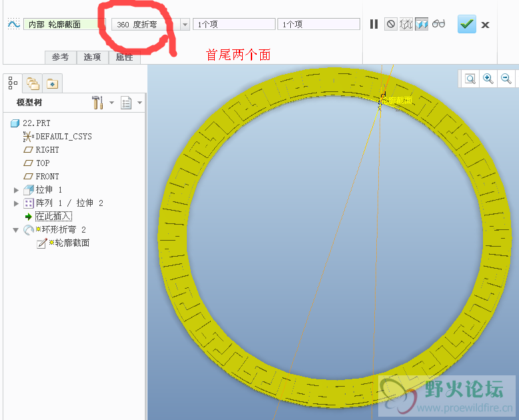Click the 在此插入 insert marker
This screenshot has height=420, width=519.
coord(53,216)
